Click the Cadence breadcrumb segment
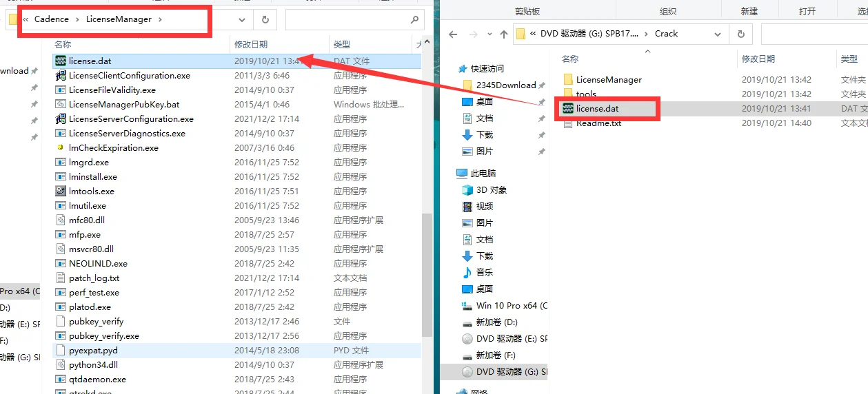868x394 pixels. (x=52, y=19)
